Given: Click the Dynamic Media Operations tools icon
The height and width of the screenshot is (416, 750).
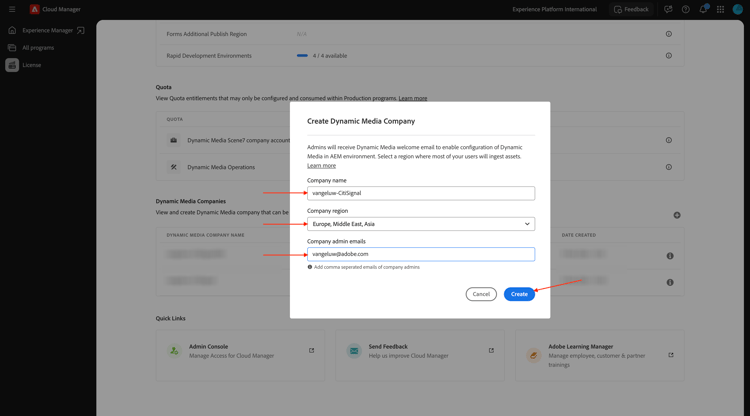Looking at the screenshot, I should coord(174,167).
